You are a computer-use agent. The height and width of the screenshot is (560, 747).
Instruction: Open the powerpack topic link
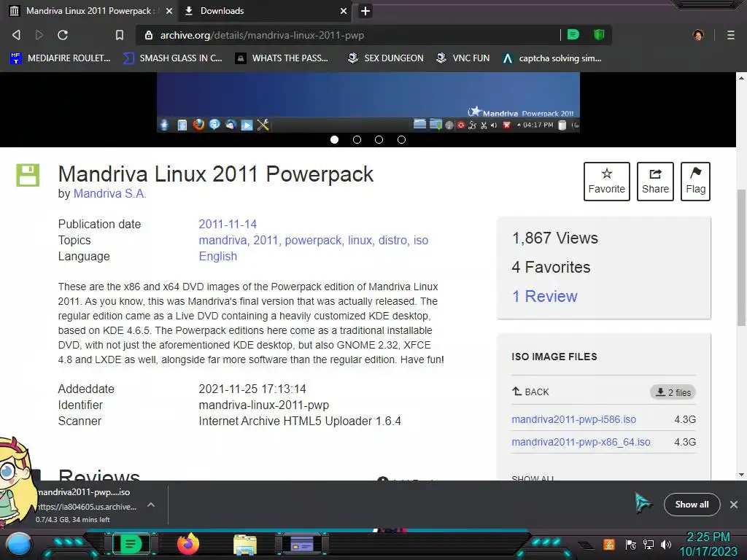313,240
